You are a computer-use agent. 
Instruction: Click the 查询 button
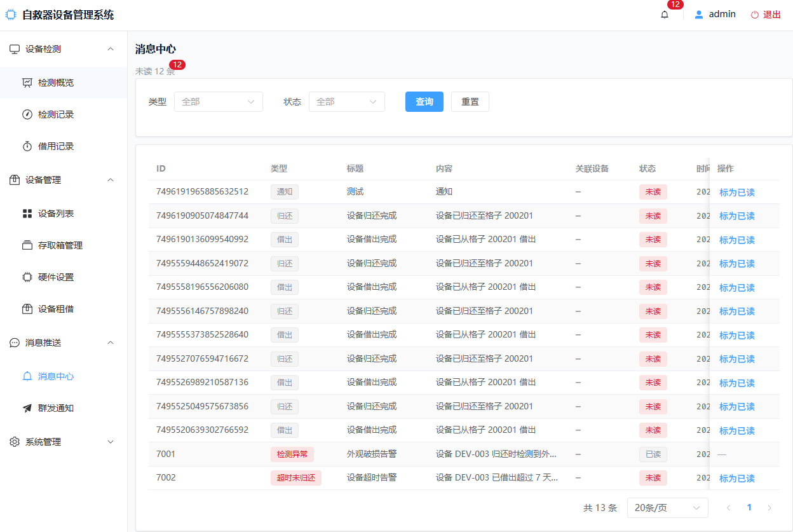[x=424, y=102]
